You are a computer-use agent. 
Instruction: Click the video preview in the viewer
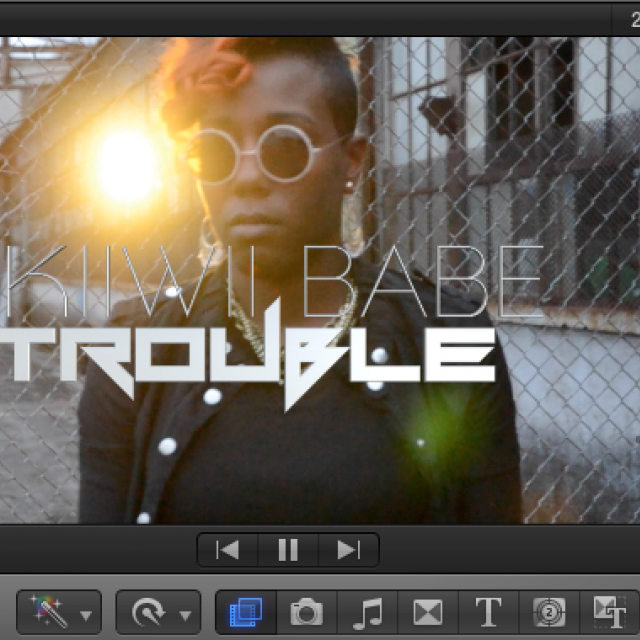(320, 280)
